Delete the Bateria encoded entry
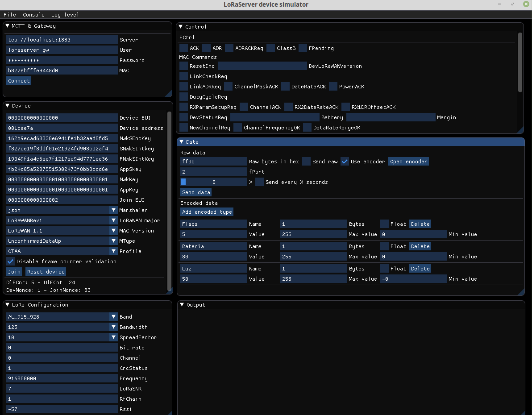532x415 pixels. click(x=420, y=246)
